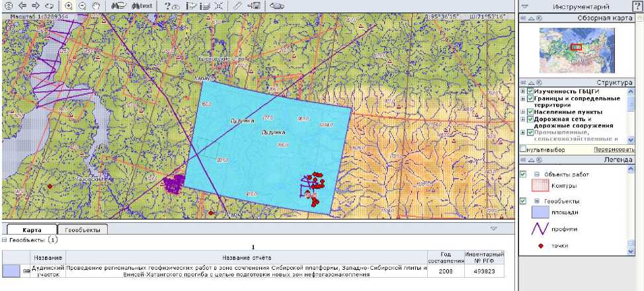Open help via question mark in Инструментарий
This screenshot has height=291, width=644.
637,7
